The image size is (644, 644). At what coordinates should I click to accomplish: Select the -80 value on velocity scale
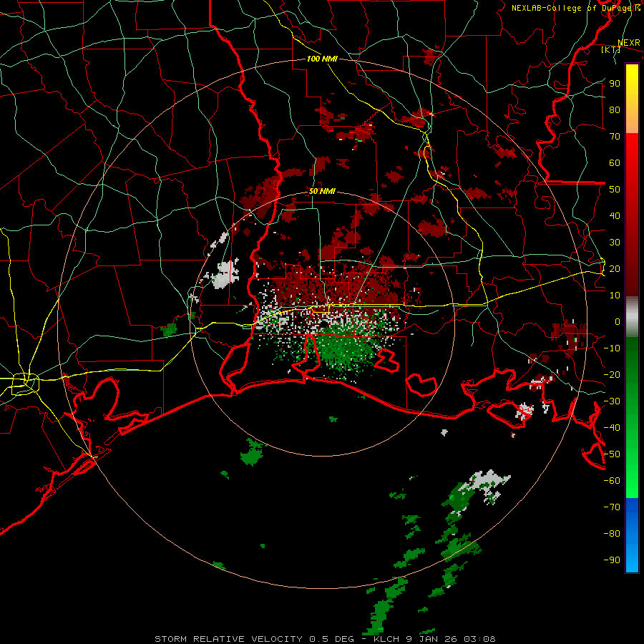point(612,534)
